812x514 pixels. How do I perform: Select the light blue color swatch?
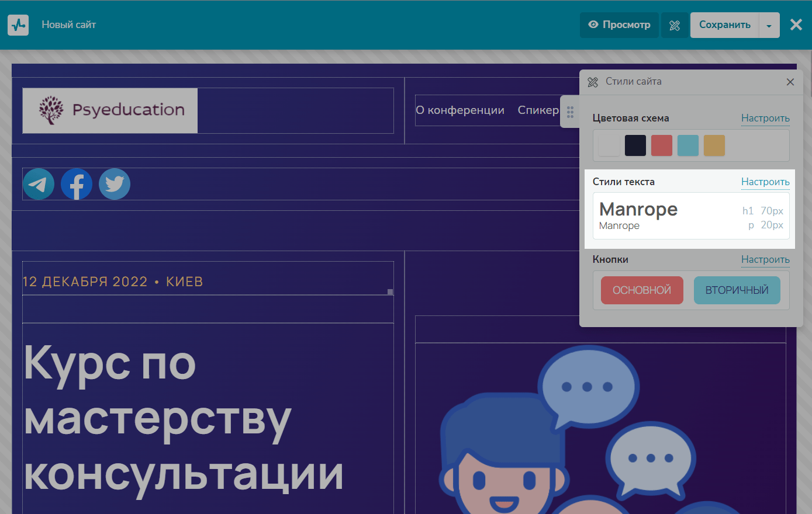[688, 145]
